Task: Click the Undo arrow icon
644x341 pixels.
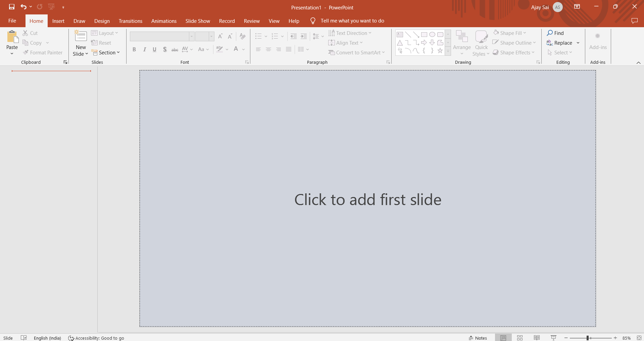Action: coord(23,7)
